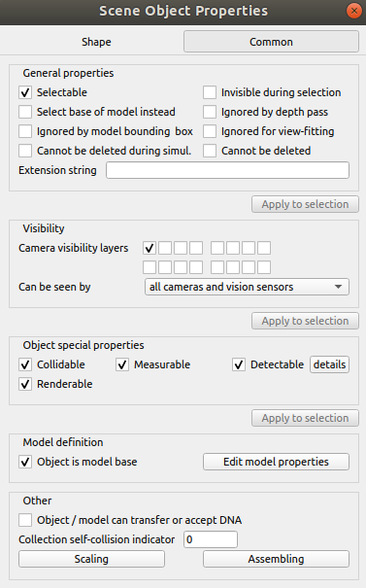Enable Ignored by depth pass

(210, 112)
